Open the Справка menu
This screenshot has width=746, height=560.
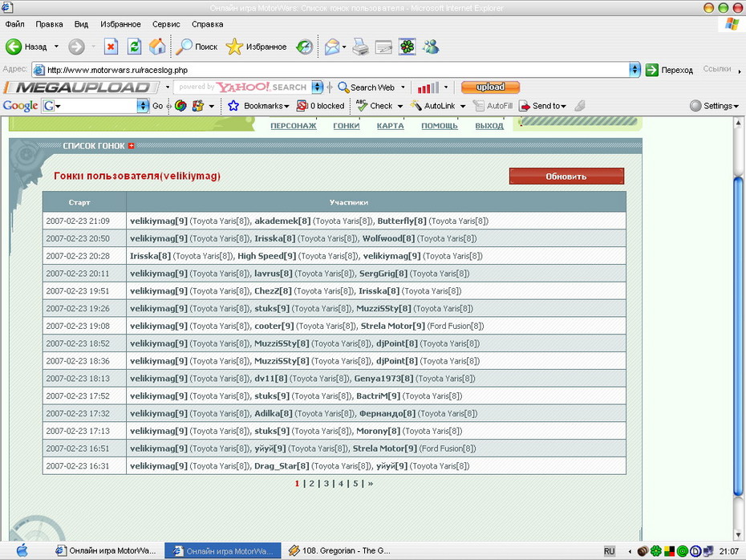(208, 24)
